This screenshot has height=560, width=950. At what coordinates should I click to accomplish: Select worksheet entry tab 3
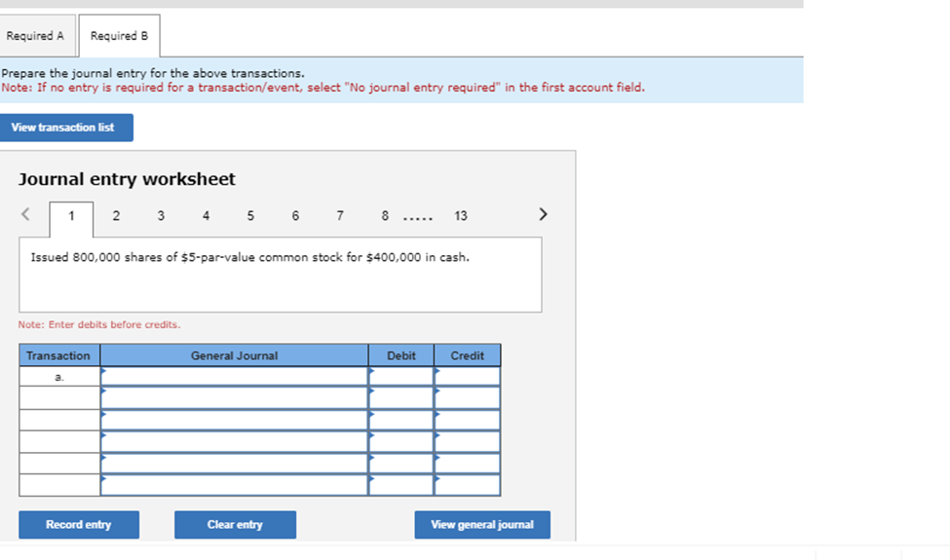[x=161, y=216]
